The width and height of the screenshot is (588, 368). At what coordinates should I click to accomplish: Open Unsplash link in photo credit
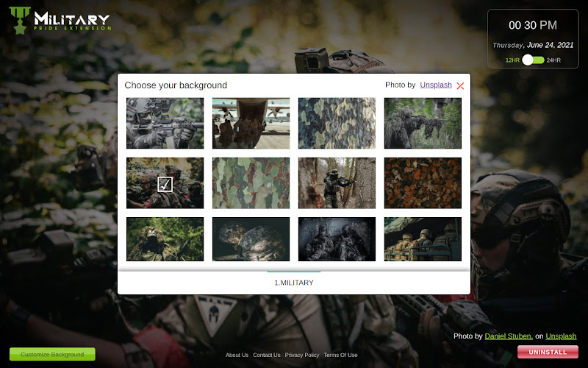[561, 336]
